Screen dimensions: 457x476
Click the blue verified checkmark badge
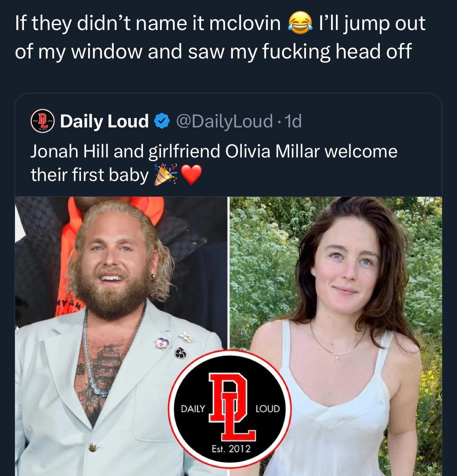coord(162,121)
